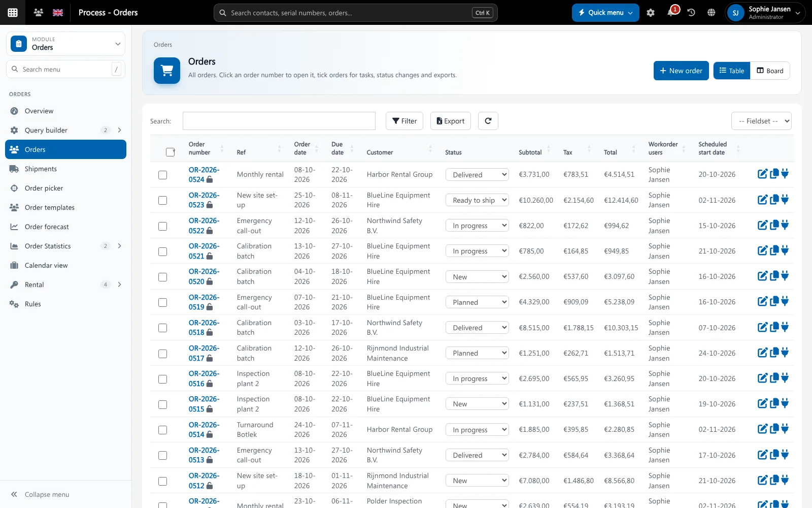This screenshot has width=812, height=508.
Task: Expand Query builder submenu chevron
Action: [x=120, y=130]
